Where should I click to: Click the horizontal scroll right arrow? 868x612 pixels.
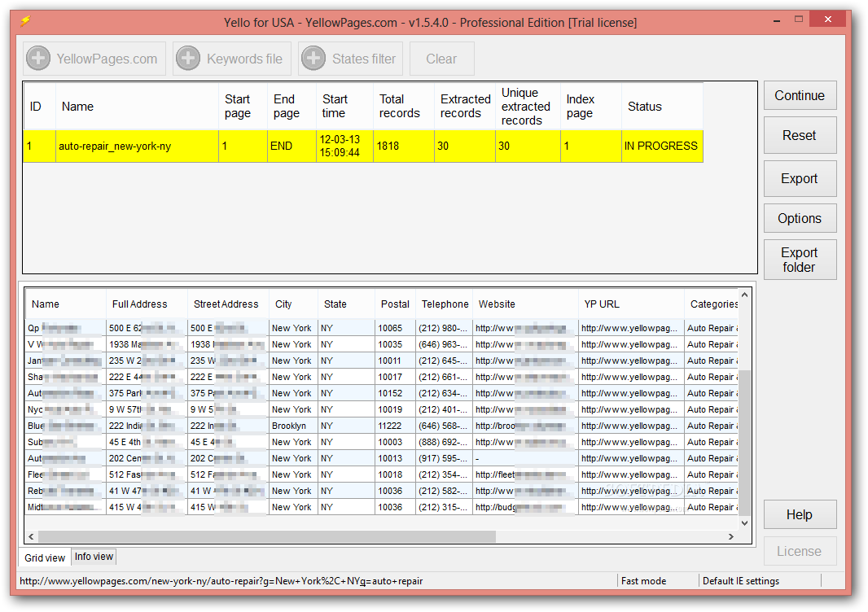pos(731,537)
